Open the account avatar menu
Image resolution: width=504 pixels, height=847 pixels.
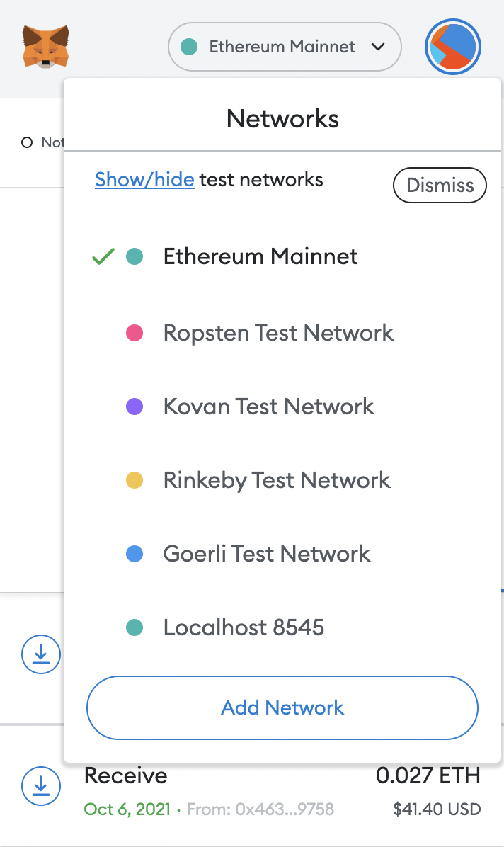[x=453, y=47]
